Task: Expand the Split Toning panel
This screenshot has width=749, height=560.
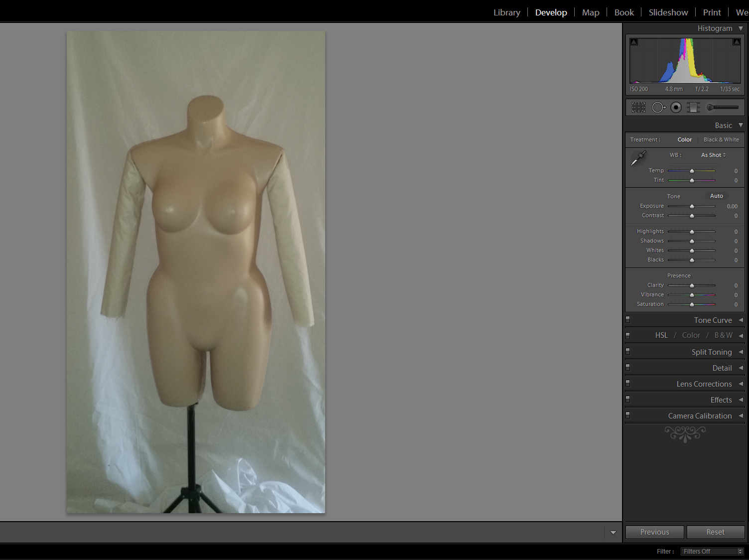Action: click(x=741, y=352)
